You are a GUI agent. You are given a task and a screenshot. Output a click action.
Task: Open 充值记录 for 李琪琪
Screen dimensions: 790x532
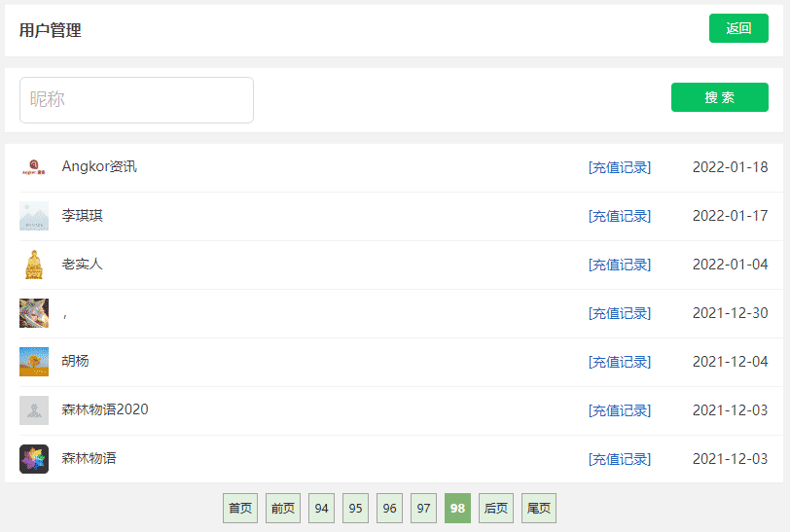tap(620, 216)
